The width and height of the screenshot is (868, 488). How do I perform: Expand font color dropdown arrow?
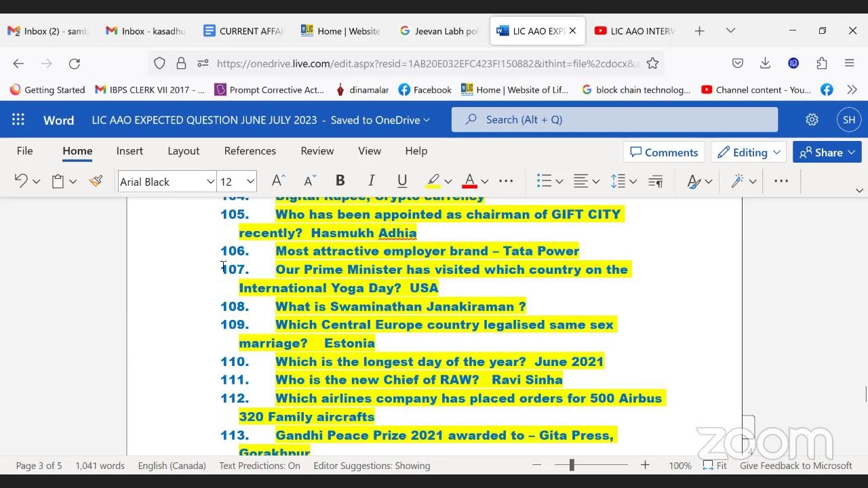485,182
